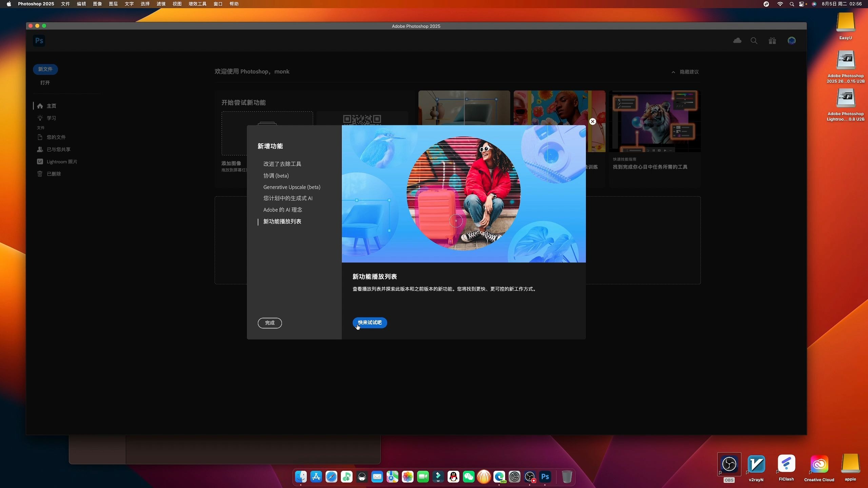Screen dimensions: 868x488
Task: Select Generative Upscale (beta) entry
Action: point(292,187)
